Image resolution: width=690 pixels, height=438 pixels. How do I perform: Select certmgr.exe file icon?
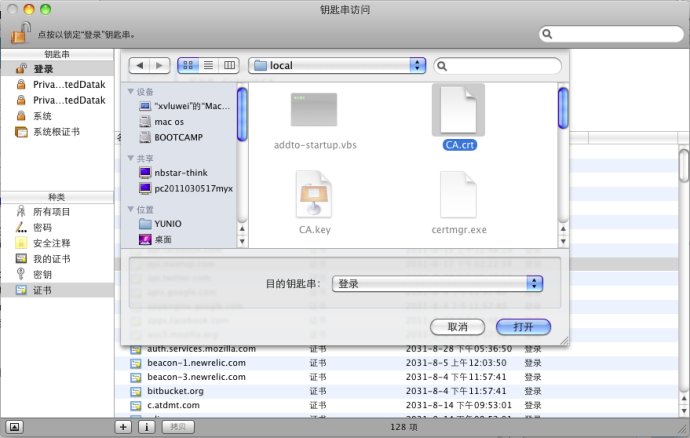tap(459, 194)
